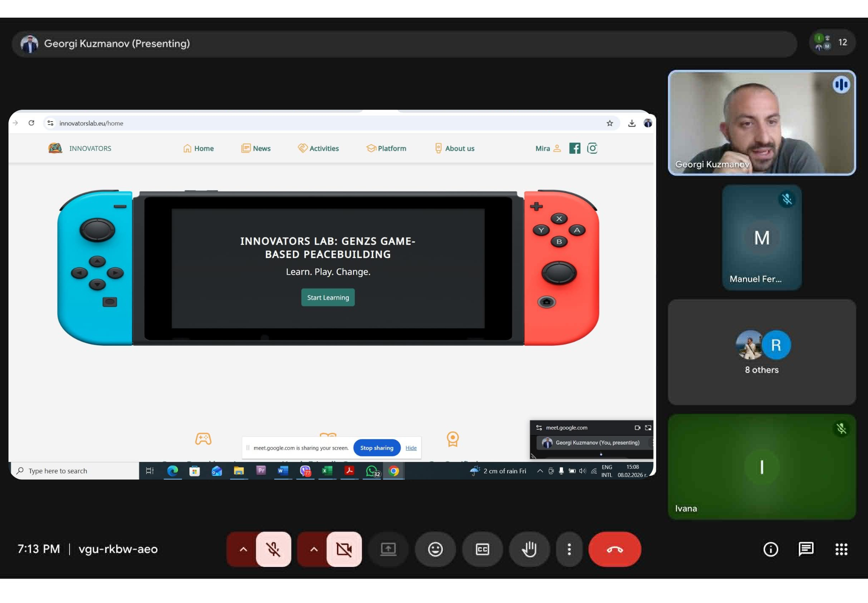Image resolution: width=868 pixels, height=603 pixels.
Task: Open the Platform menu item
Action: pos(386,148)
